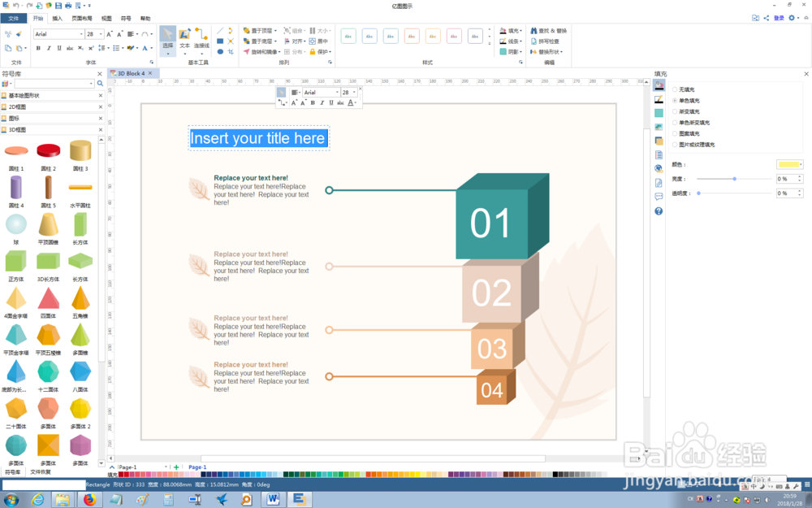Print via quick access toolbar printer icon
The width and height of the screenshot is (812, 508).
(x=68, y=5)
